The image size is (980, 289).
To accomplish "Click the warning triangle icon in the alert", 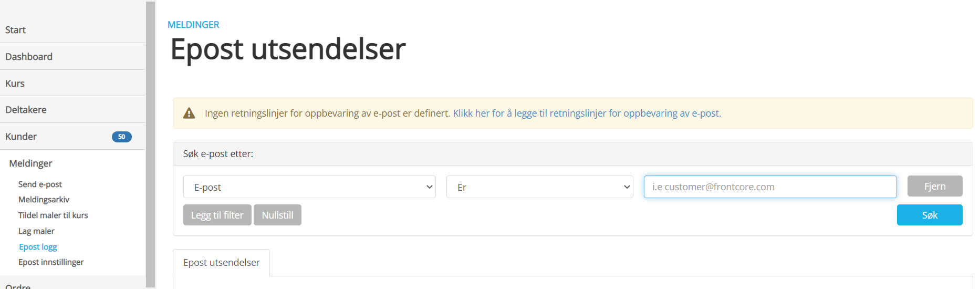I will point(189,113).
